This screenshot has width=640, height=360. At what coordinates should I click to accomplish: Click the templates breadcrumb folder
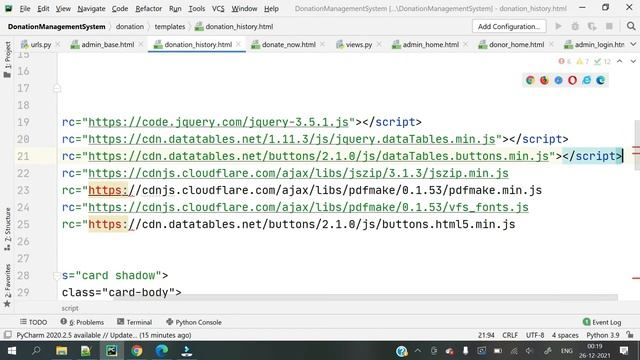[x=169, y=27]
